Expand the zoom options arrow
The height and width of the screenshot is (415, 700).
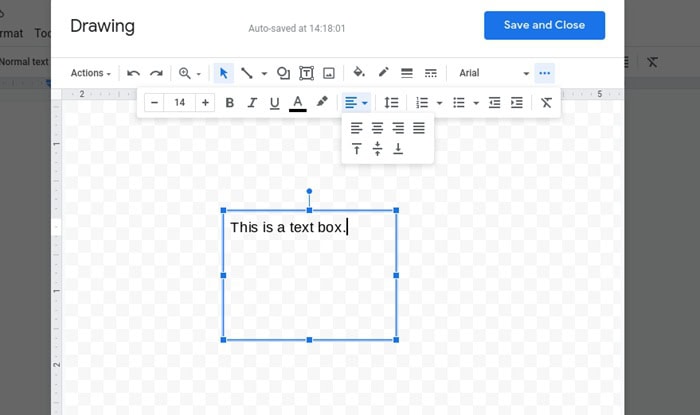(199, 74)
